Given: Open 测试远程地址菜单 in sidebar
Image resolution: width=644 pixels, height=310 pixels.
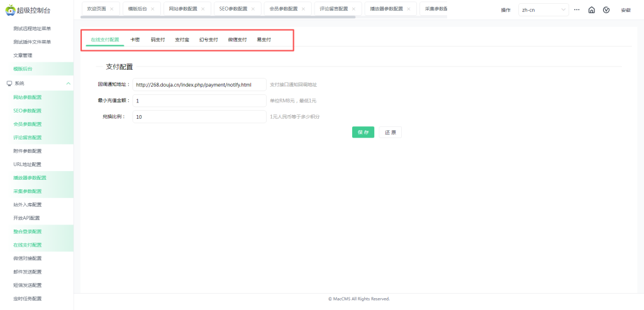Looking at the screenshot, I should 32,29.
